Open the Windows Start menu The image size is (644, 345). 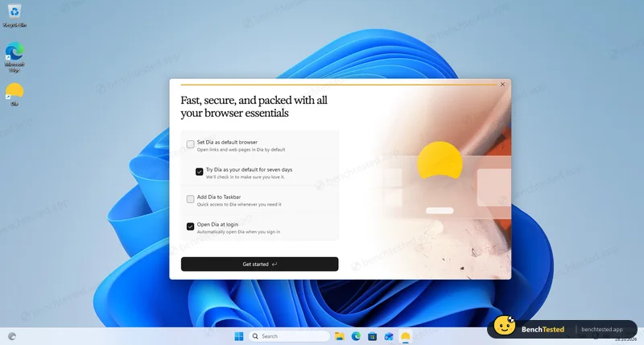coord(238,336)
